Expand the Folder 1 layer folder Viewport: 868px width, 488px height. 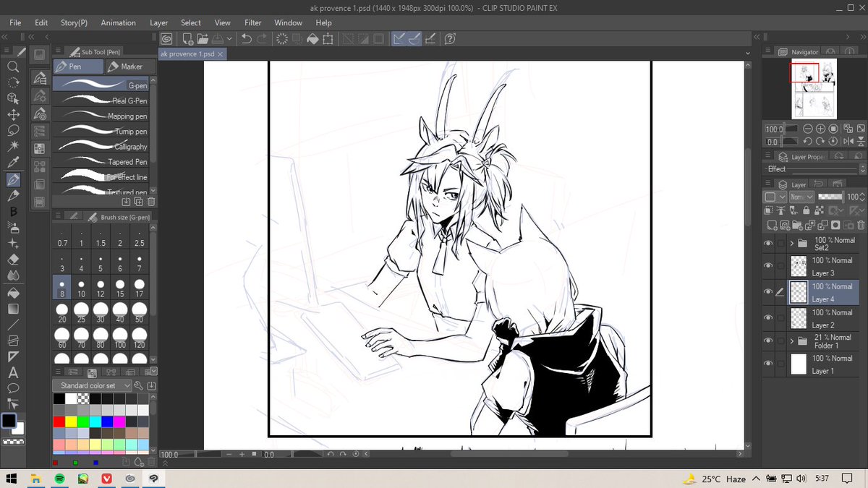792,341
